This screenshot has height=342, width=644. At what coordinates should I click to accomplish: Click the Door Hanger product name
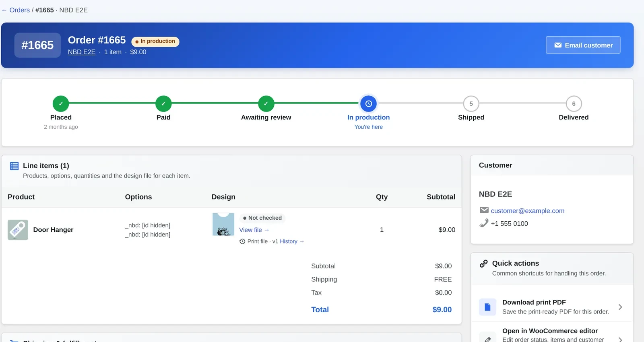(x=53, y=230)
